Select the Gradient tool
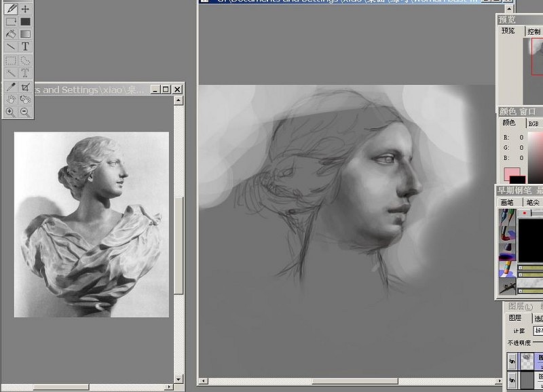 (25, 34)
